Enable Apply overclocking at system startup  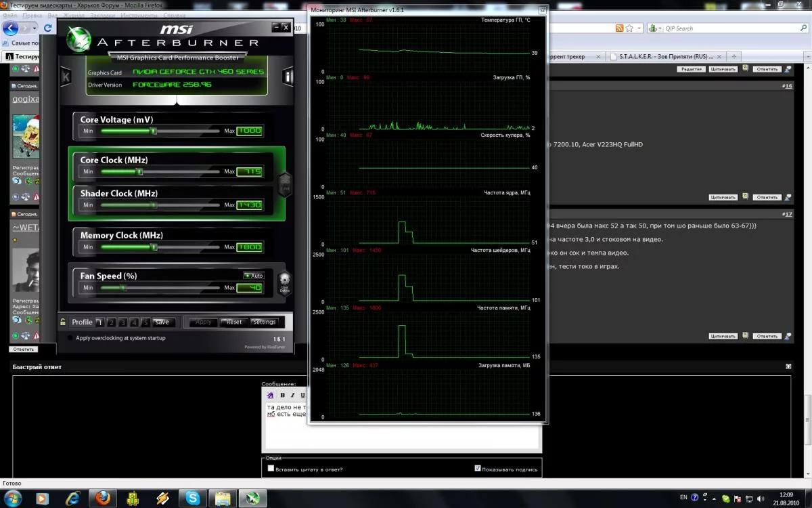click(x=70, y=338)
